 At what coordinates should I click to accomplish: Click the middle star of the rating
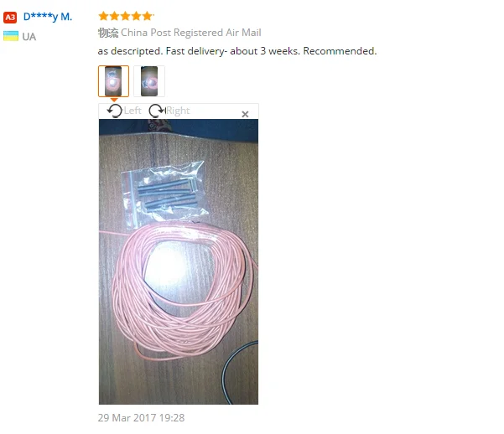tap(125, 16)
